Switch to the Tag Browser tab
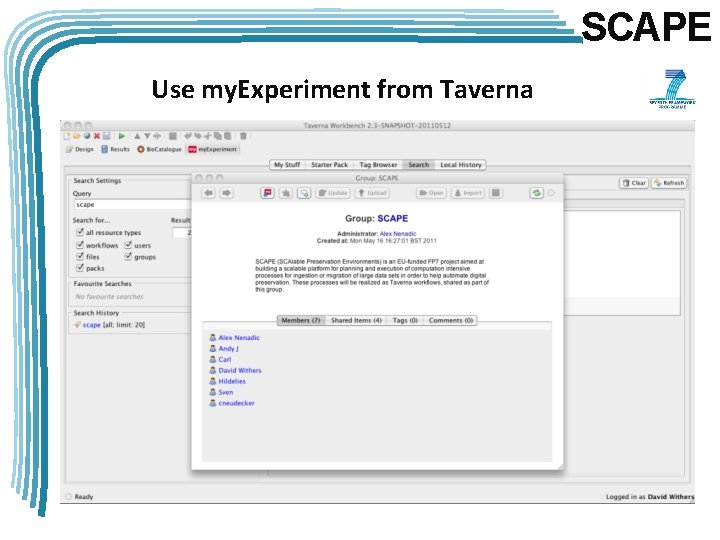 (x=378, y=164)
